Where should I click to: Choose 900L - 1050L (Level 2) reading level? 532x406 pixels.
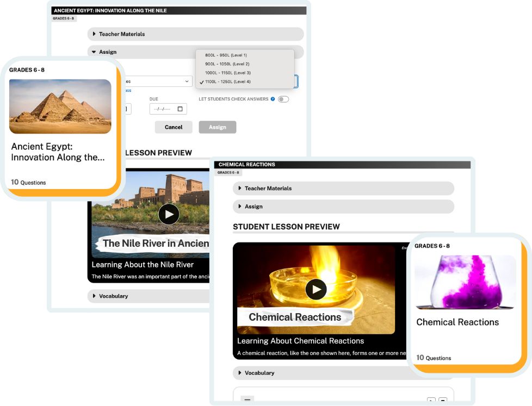point(227,64)
